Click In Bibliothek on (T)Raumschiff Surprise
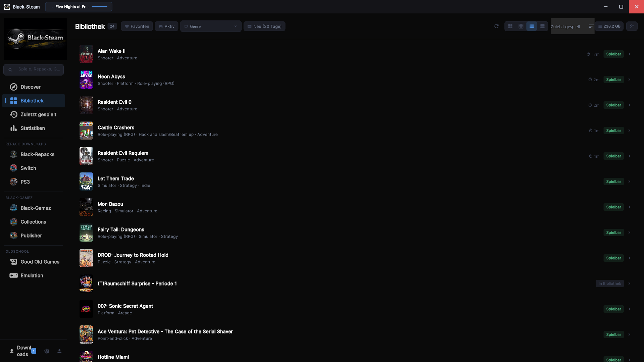644x362 pixels. [610, 283]
